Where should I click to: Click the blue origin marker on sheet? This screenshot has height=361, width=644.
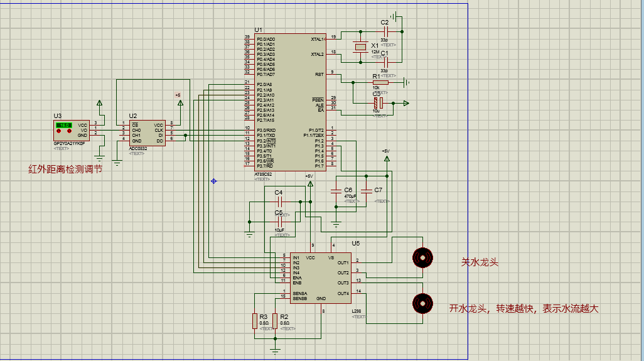(x=214, y=181)
